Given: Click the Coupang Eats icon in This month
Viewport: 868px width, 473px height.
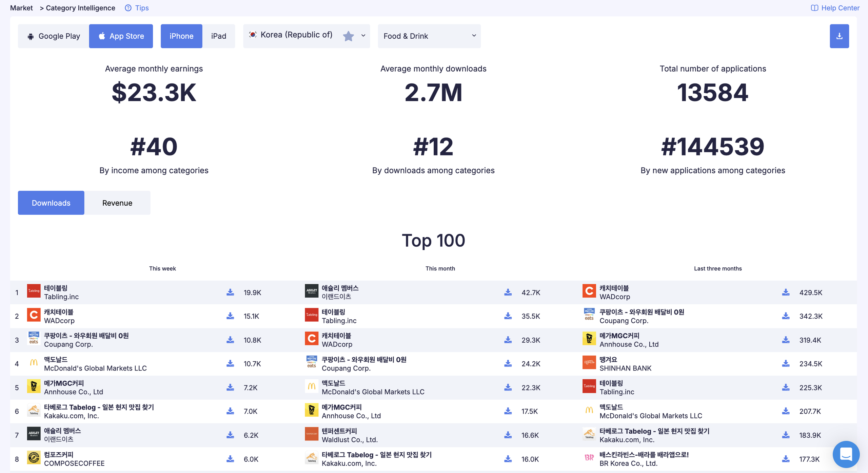Looking at the screenshot, I should point(311,362).
